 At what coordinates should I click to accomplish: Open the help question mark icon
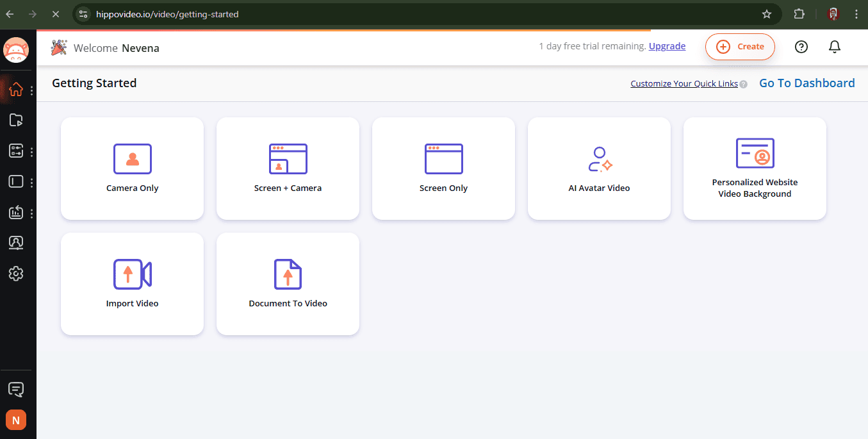801,47
